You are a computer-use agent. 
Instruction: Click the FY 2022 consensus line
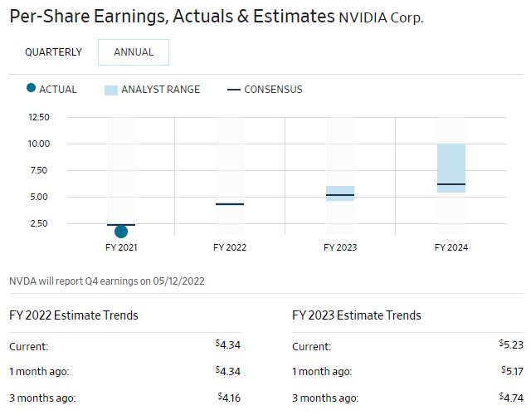(230, 204)
